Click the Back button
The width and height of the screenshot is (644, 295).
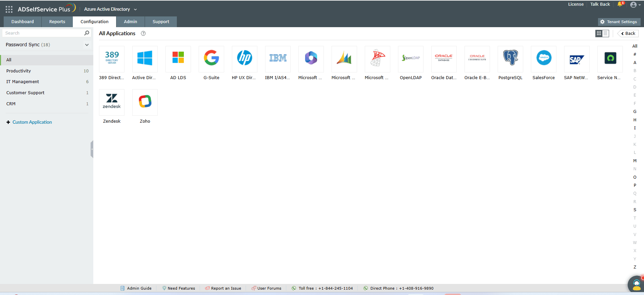click(x=628, y=34)
